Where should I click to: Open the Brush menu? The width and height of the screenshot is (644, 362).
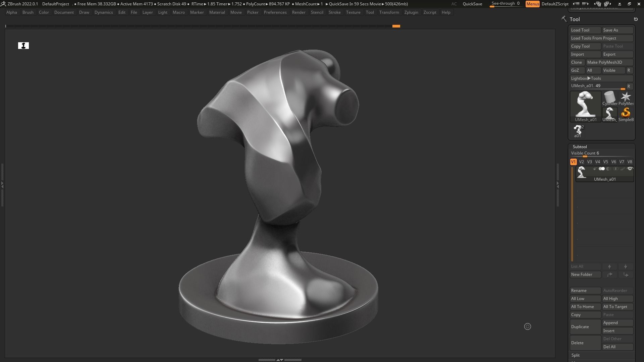click(x=28, y=12)
